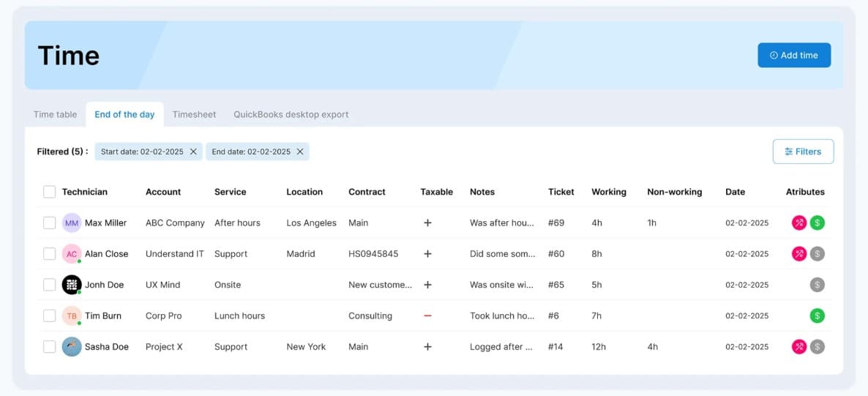Click the pink attribute icon in Max Miller row
Screen dimensions: 868x396
point(798,223)
